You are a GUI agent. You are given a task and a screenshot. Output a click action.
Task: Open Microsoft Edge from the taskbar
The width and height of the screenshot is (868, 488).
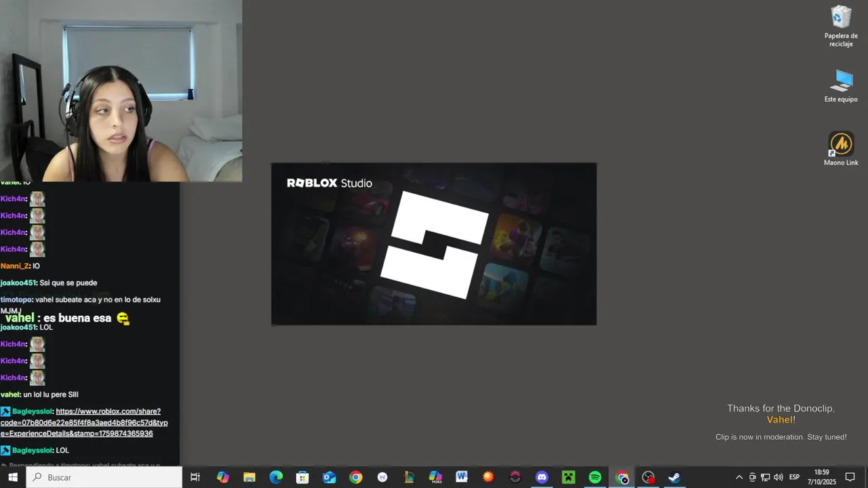[276, 477]
